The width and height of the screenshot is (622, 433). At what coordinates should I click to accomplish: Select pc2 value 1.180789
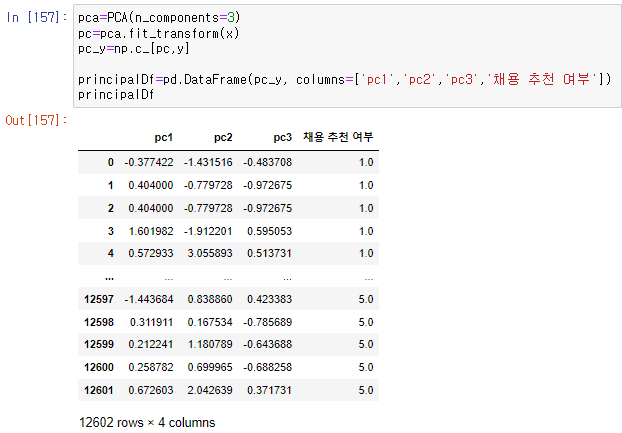coord(210,344)
